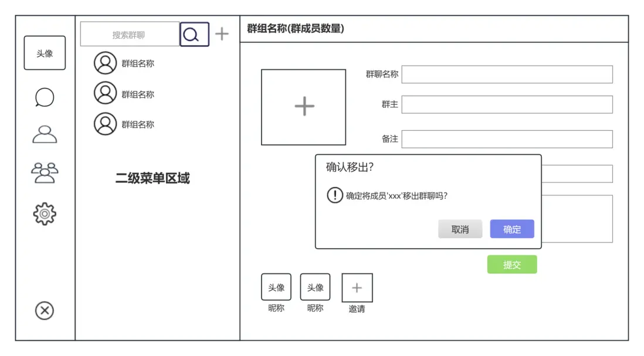Focus the 群主 input field

click(x=507, y=104)
